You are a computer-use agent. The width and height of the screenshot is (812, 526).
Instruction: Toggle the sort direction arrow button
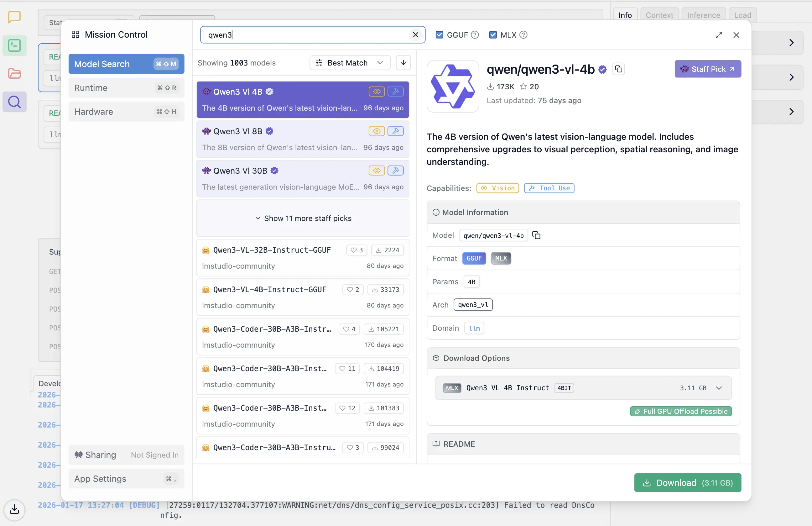pyautogui.click(x=403, y=63)
